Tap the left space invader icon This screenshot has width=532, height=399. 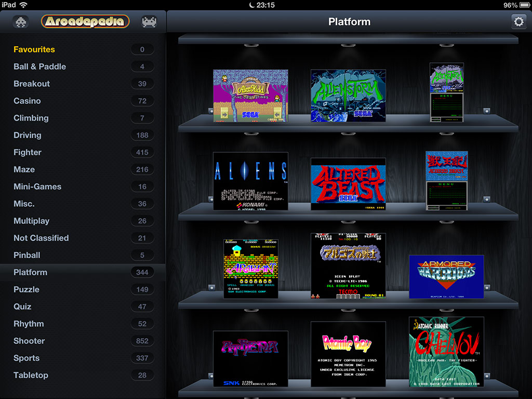[21, 22]
